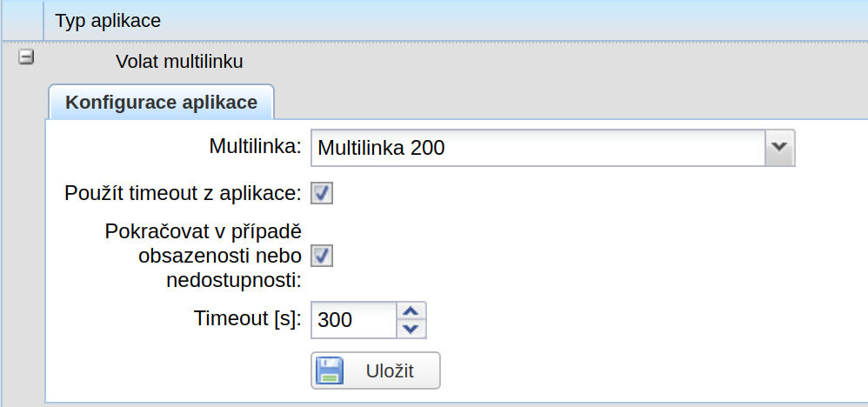The image size is (868, 407).
Task: Increase timeout using the up arrow
Action: (x=411, y=310)
